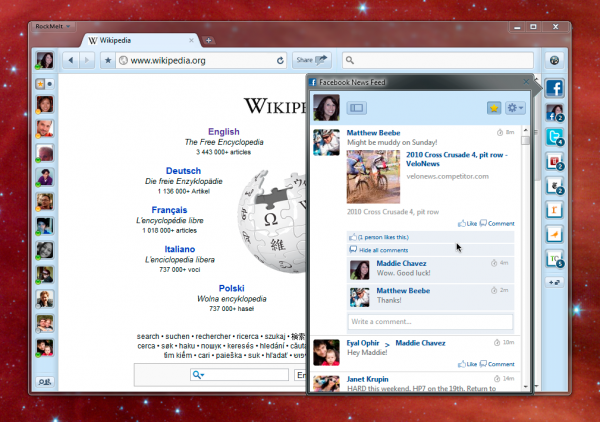Comment on Eyal Ophir's post
The image size is (600, 422).
point(497,364)
